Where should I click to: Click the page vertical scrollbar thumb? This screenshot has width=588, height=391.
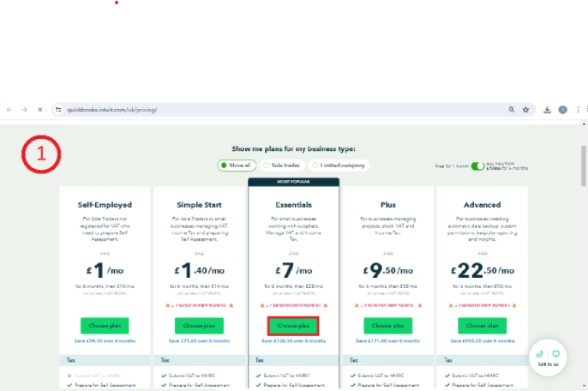[x=584, y=165]
